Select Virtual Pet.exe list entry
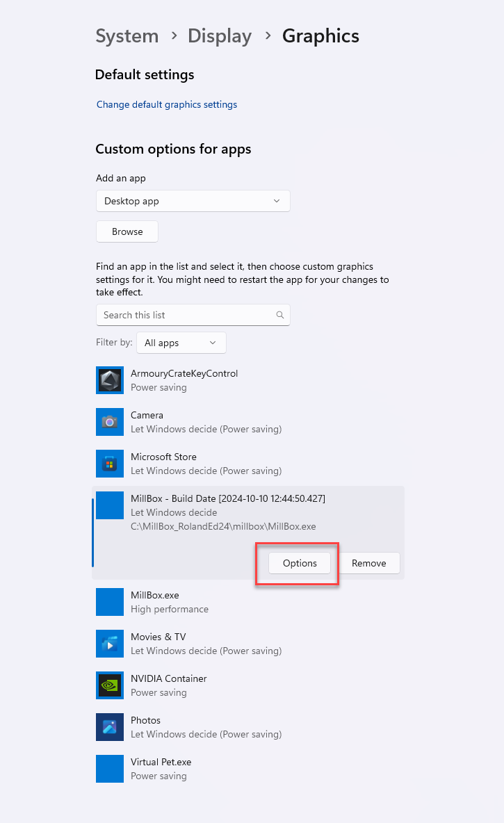Viewport: 504px width, 823px height. tap(247, 768)
